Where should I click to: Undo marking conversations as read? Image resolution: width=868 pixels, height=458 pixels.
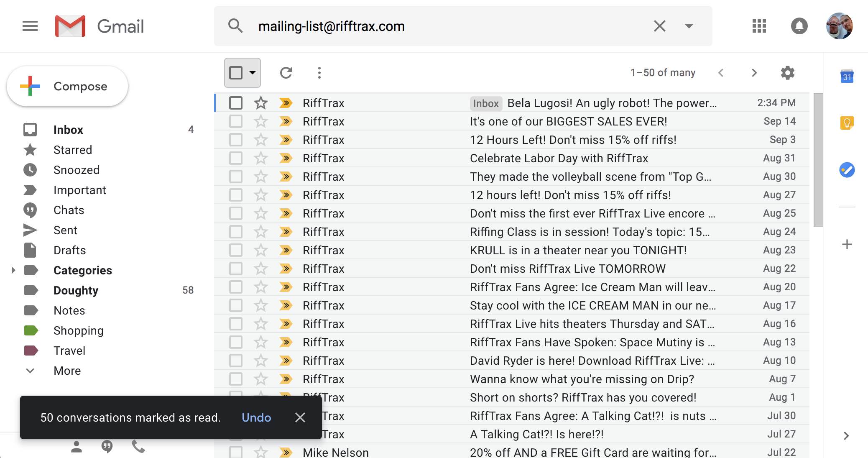point(256,417)
